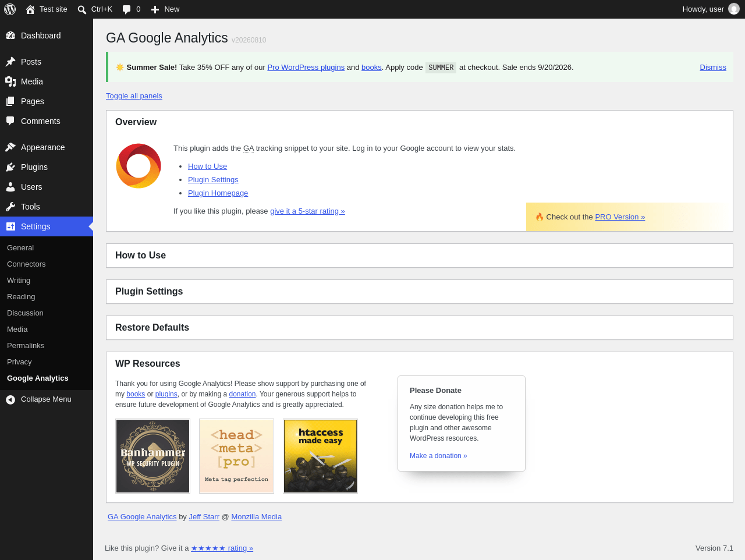Click the Settings sliders icon
This screenshot has height=560, width=745.
[10, 226]
